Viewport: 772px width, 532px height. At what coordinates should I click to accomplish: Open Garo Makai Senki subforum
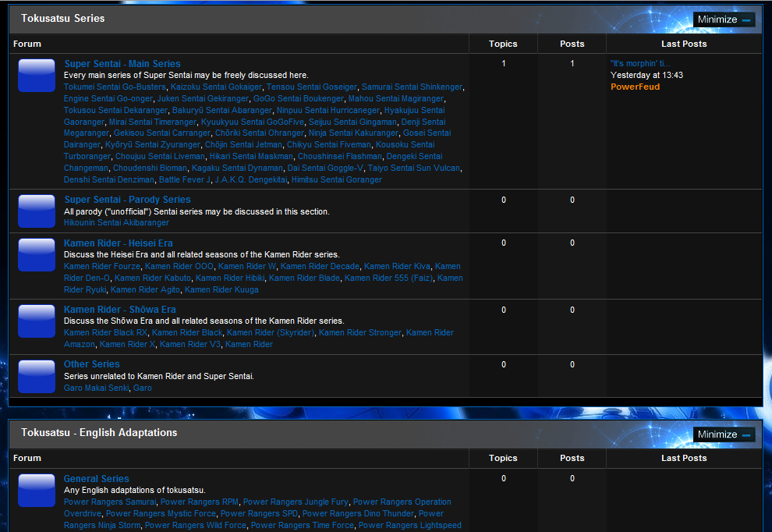[x=96, y=388]
